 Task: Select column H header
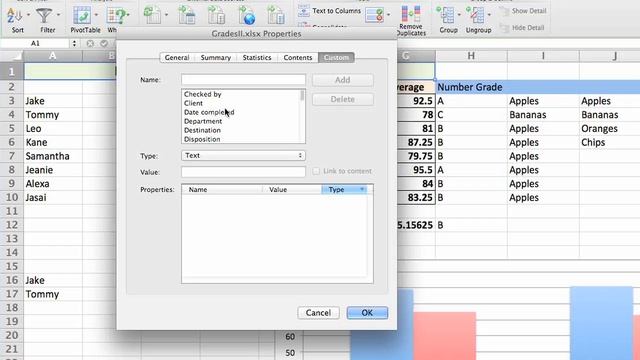pyautogui.click(x=471, y=56)
